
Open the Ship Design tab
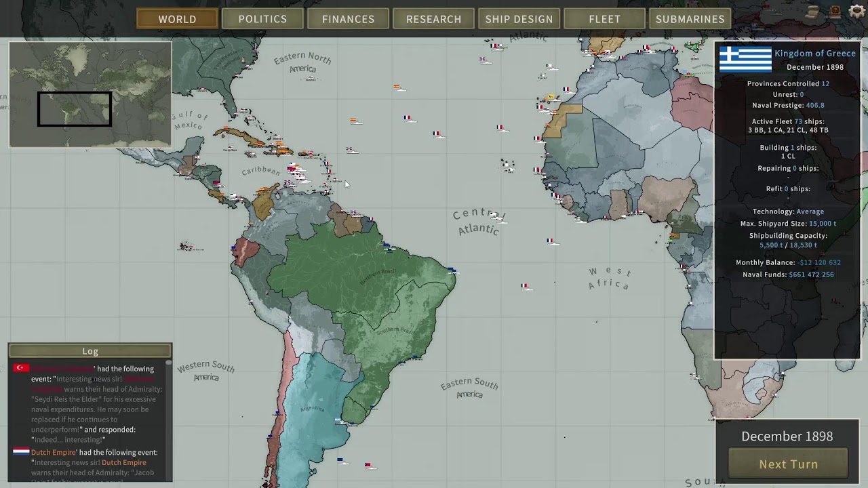tap(519, 19)
